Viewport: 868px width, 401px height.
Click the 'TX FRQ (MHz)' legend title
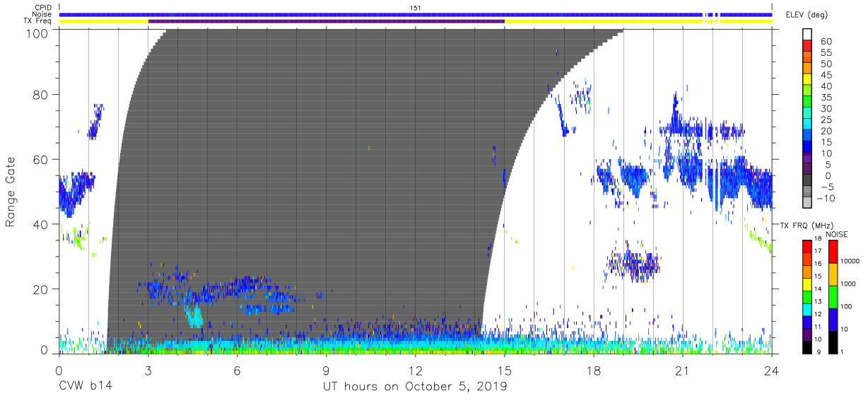click(x=807, y=224)
